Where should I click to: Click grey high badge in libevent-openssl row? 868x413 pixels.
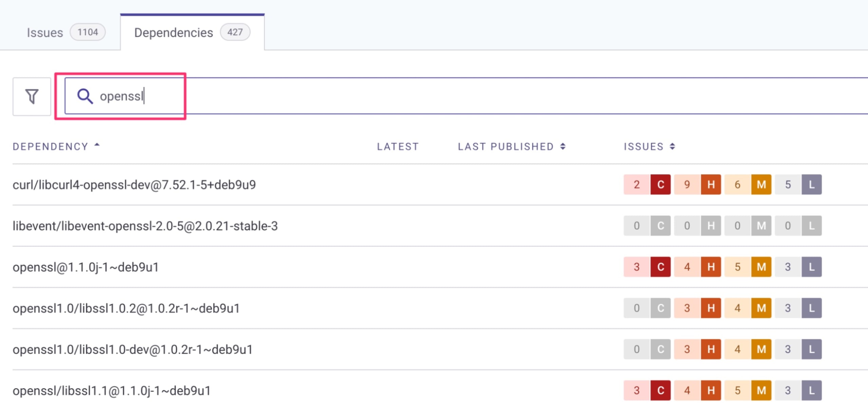pyautogui.click(x=711, y=226)
